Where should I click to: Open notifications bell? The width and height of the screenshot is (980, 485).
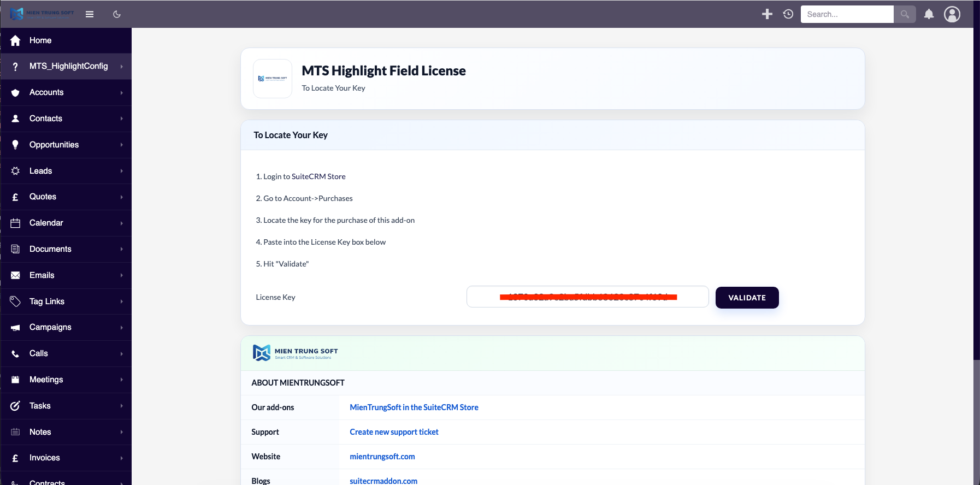click(x=929, y=14)
